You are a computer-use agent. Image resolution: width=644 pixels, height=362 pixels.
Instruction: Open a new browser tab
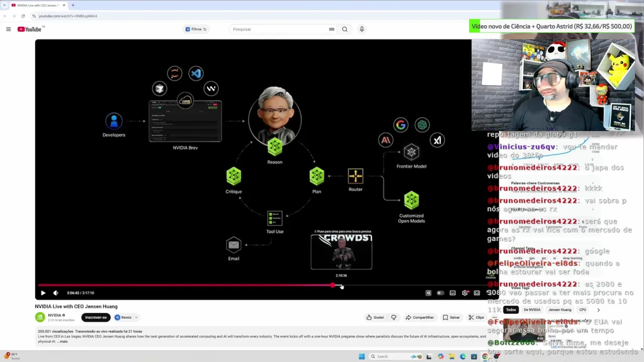[x=72, y=5]
